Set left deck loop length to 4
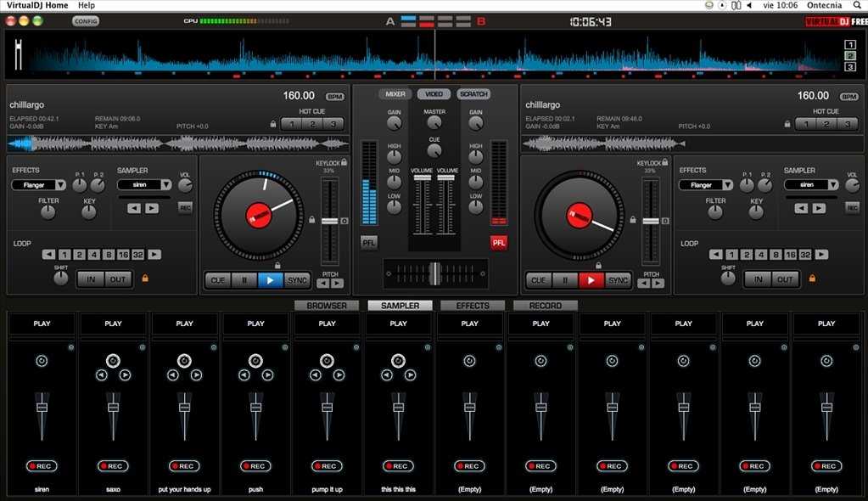 tap(93, 255)
